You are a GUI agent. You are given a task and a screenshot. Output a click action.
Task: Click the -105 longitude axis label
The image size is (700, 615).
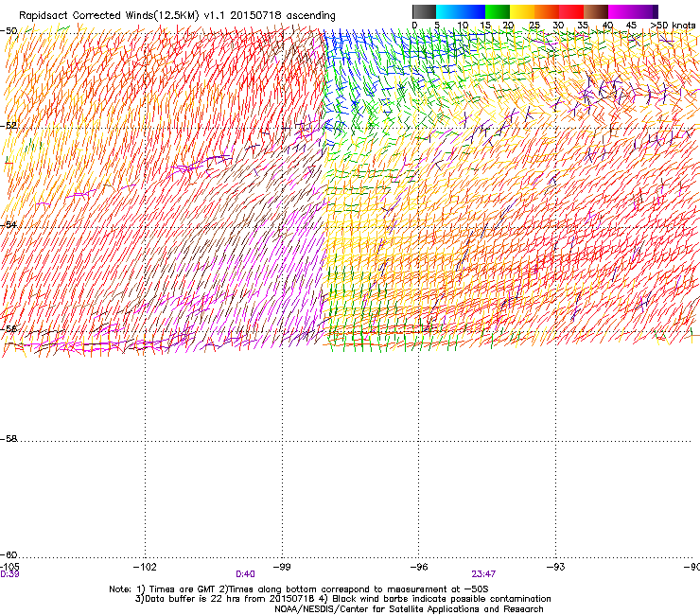pos(9,567)
